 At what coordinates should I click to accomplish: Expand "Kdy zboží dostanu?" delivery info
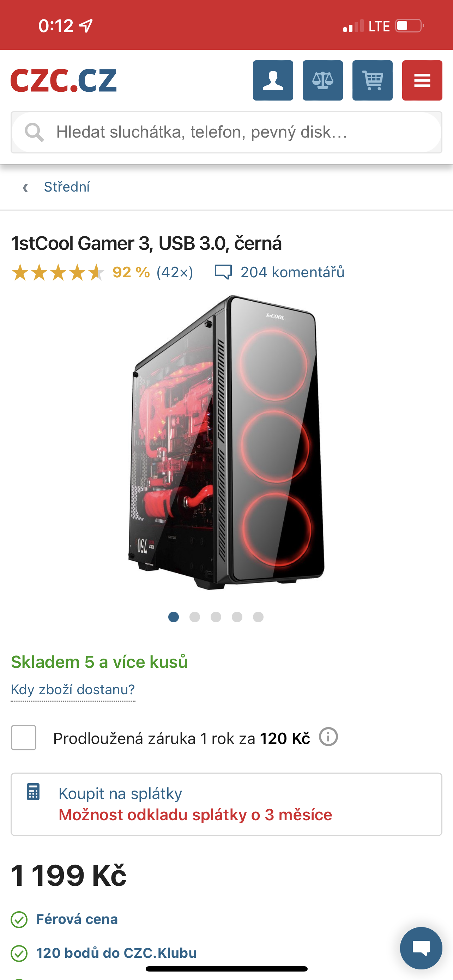73,689
